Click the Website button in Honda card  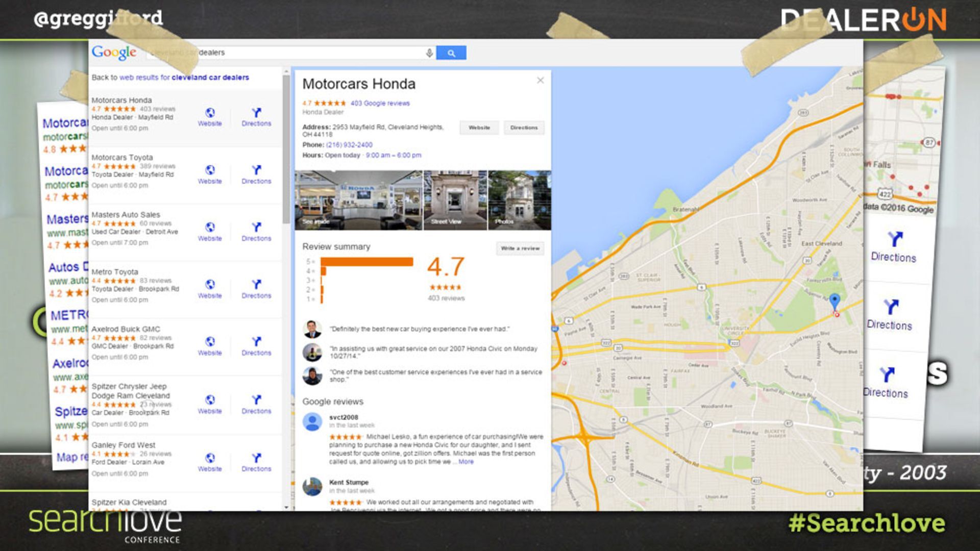(x=479, y=128)
